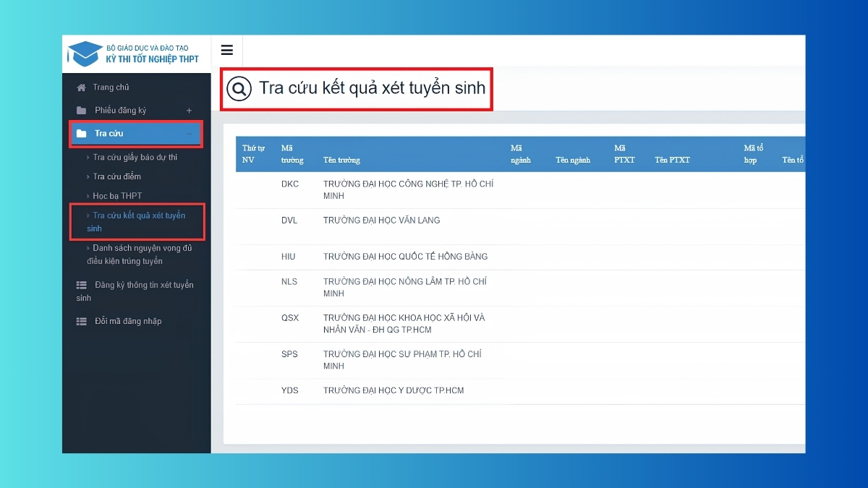868x488 pixels.
Task: Open Tra cứu điểm submenu item
Action: coord(117,176)
